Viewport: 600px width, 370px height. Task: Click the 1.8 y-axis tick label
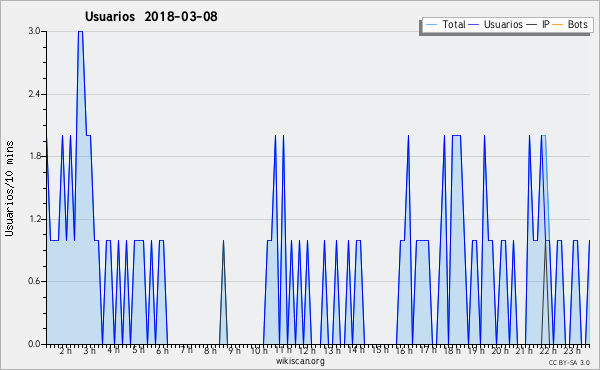[34, 156]
